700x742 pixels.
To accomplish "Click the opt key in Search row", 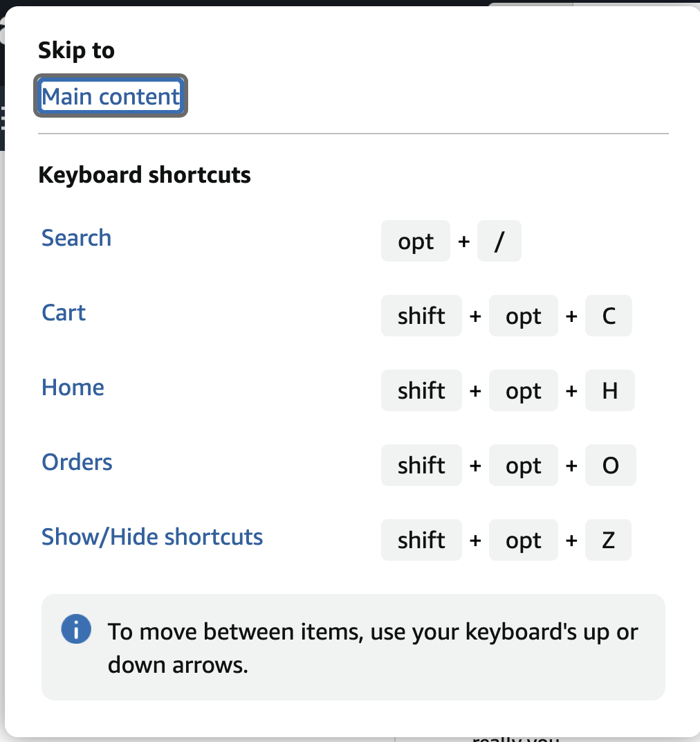I will tap(416, 242).
